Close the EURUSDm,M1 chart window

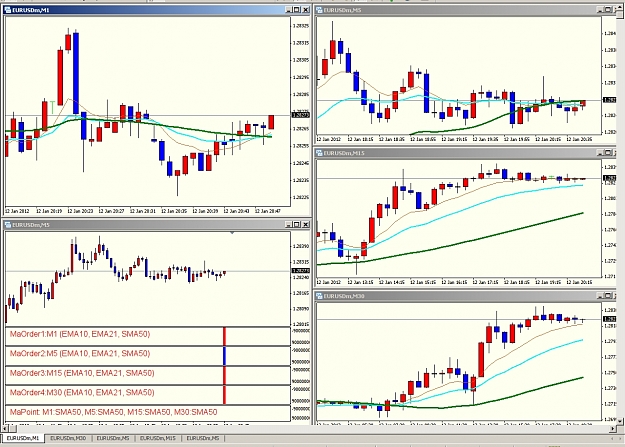pos(306,10)
